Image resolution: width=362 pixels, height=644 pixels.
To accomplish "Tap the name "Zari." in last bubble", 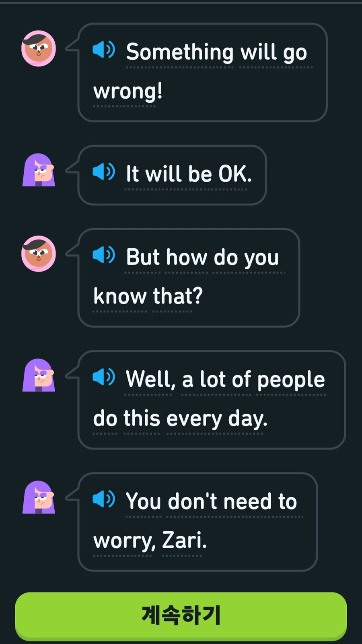I will coord(184,541).
